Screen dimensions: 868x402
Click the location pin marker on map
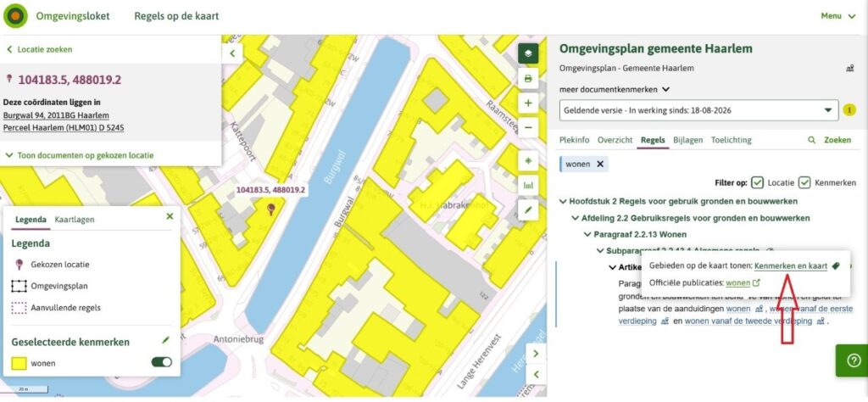pyautogui.click(x=270, y=209)
